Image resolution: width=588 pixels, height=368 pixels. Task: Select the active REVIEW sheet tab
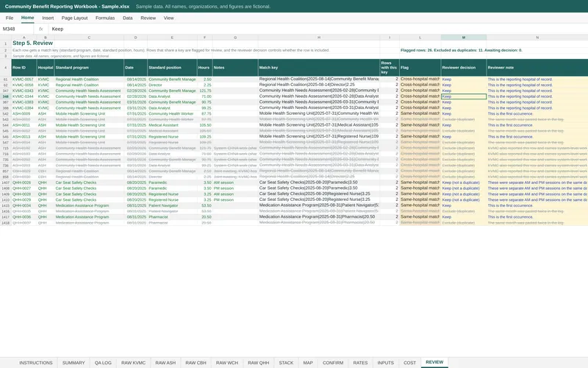pyautogui.click(x=434, y=362)
